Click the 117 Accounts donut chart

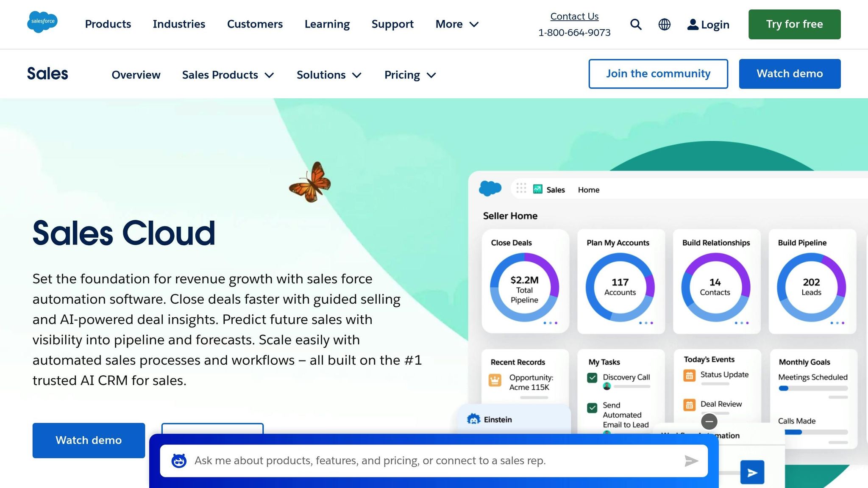(620, 287)
